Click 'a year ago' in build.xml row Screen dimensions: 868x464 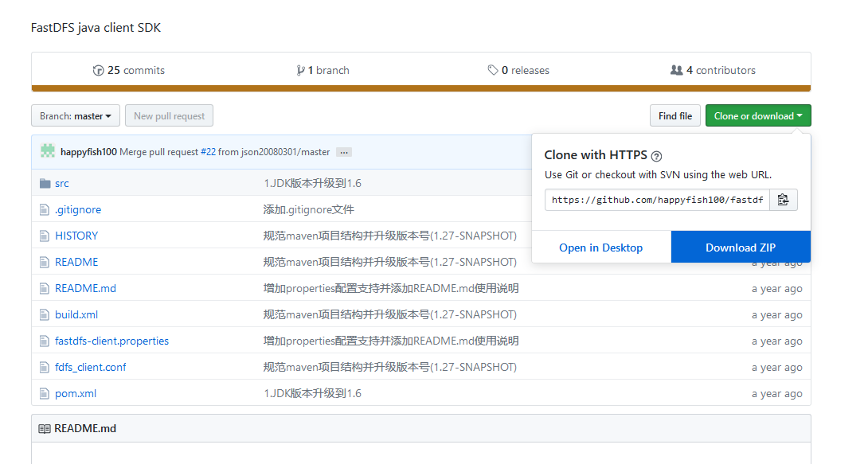[776, 314]
